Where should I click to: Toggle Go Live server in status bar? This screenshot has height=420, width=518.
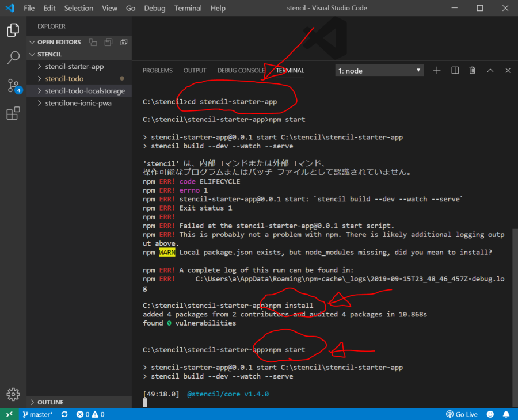point(462,414)
